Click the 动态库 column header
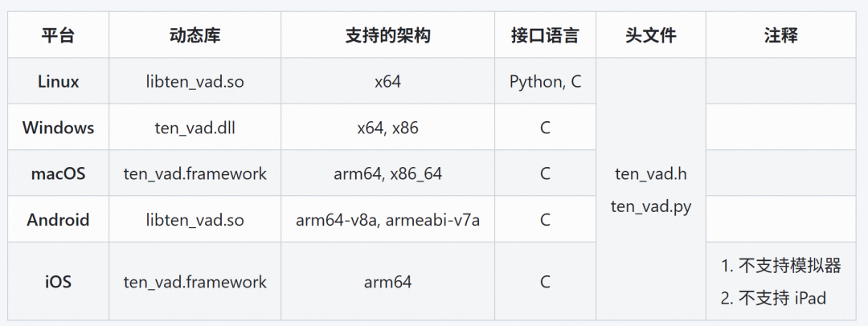The image size is (868, 326). (194, 35)
